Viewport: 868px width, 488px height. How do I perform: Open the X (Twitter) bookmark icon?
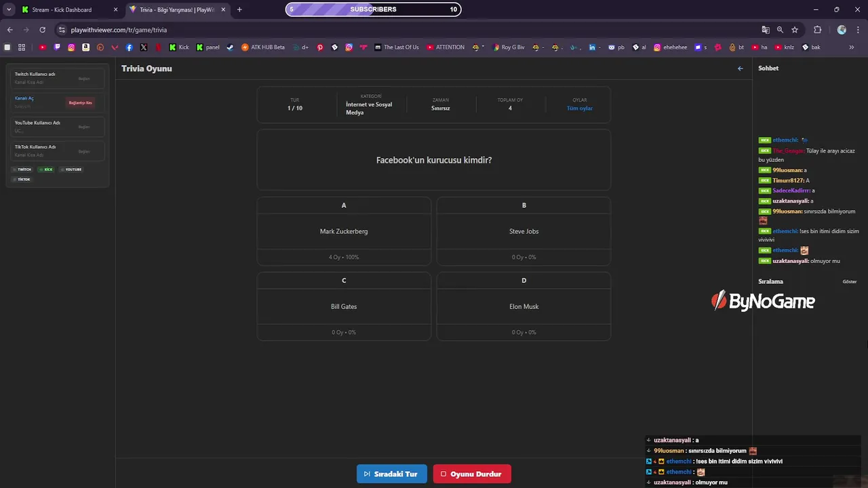[144, 47]
